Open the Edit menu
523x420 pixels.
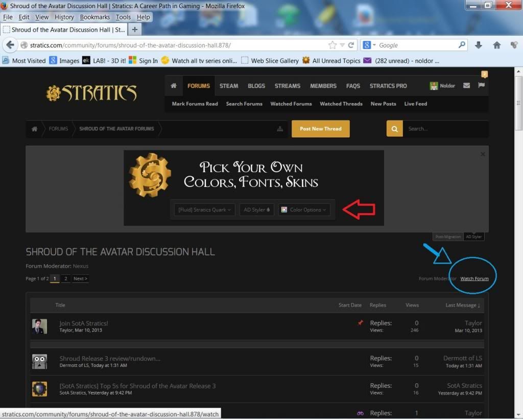[23, 17]
